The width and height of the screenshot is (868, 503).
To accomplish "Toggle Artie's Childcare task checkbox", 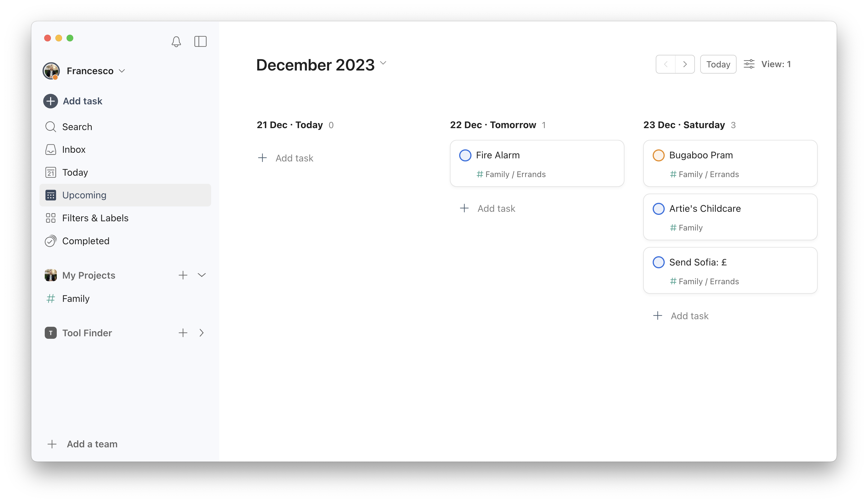I will tap(658, 208).
